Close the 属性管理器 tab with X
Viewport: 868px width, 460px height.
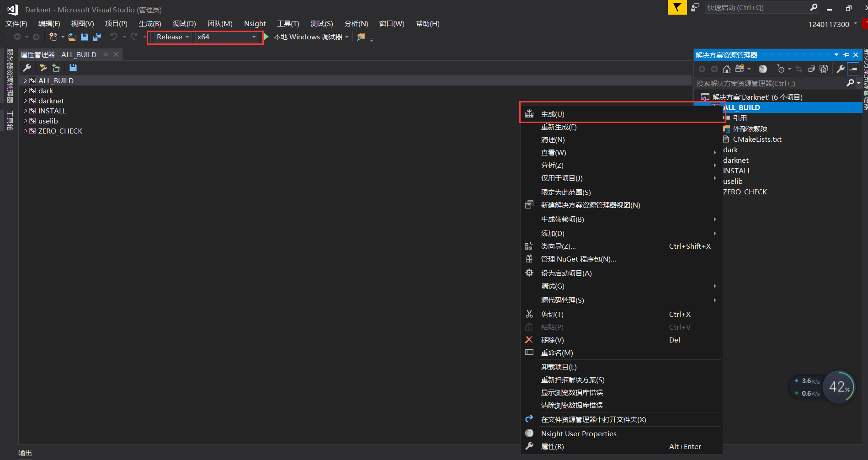click(116, 54)
